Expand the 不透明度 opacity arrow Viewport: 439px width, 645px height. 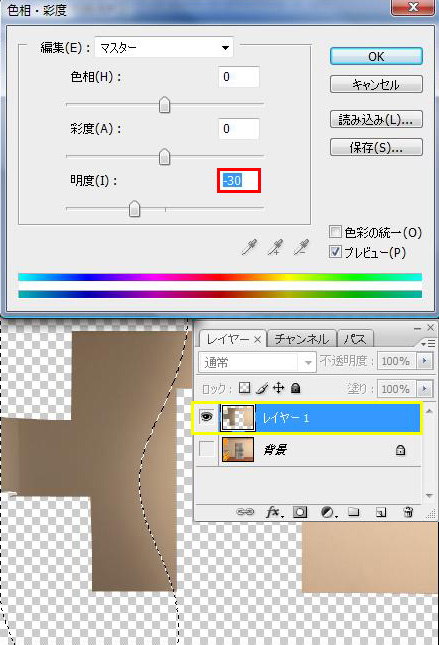[425, 361]
